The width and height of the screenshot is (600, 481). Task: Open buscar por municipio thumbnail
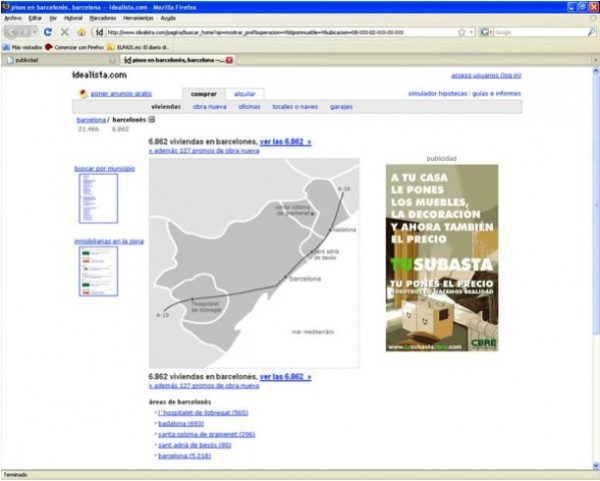97,198
